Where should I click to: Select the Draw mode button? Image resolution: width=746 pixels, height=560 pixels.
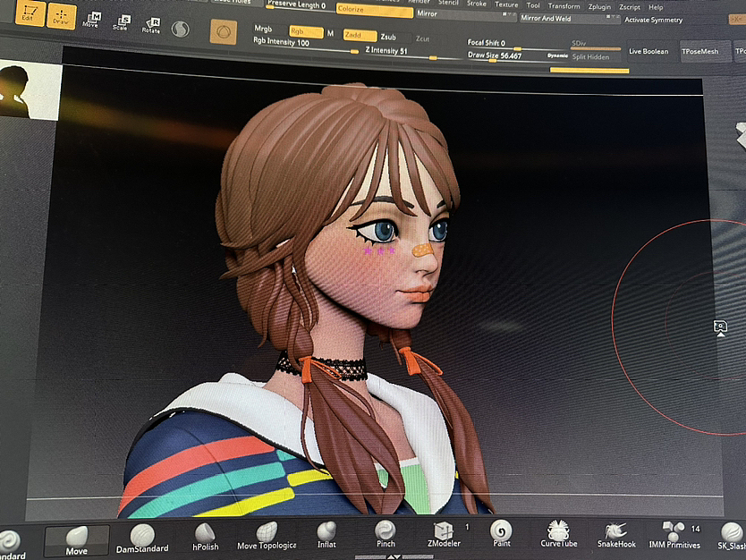point(62,15)
